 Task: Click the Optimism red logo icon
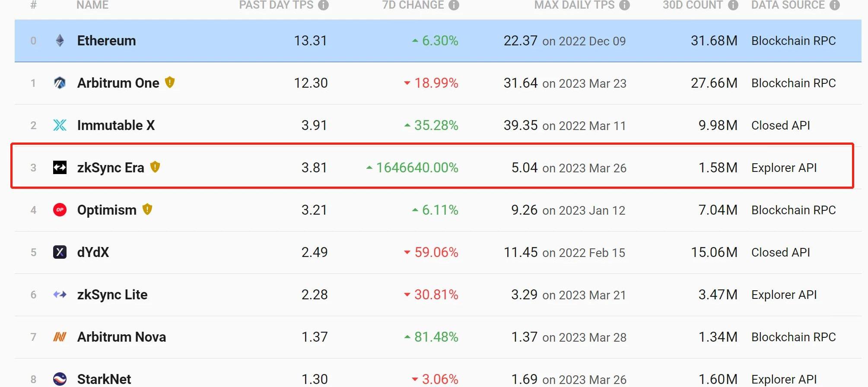point(60,210)
